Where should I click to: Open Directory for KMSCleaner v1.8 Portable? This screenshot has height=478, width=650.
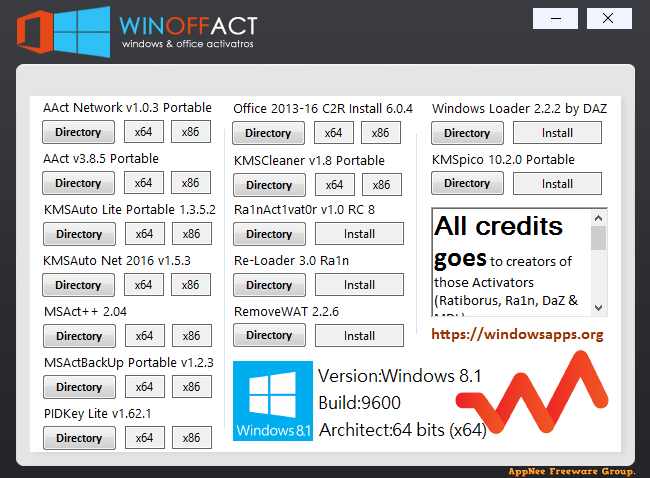269,185
